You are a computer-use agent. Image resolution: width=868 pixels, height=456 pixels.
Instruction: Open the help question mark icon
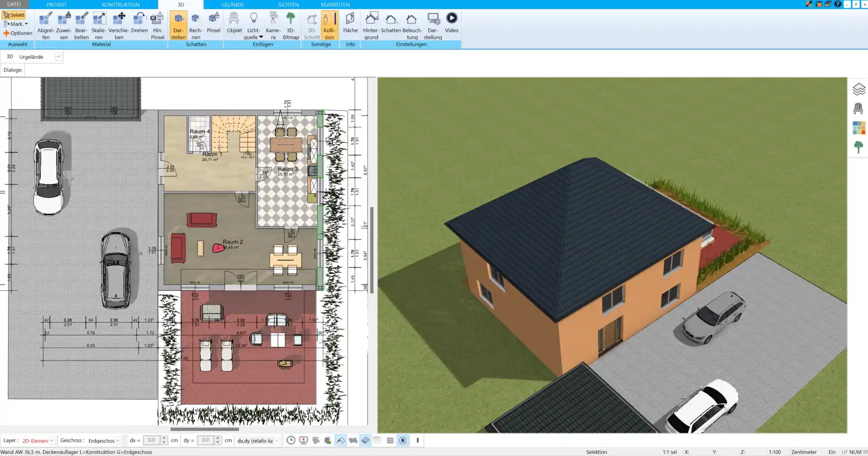pos(838,4)
